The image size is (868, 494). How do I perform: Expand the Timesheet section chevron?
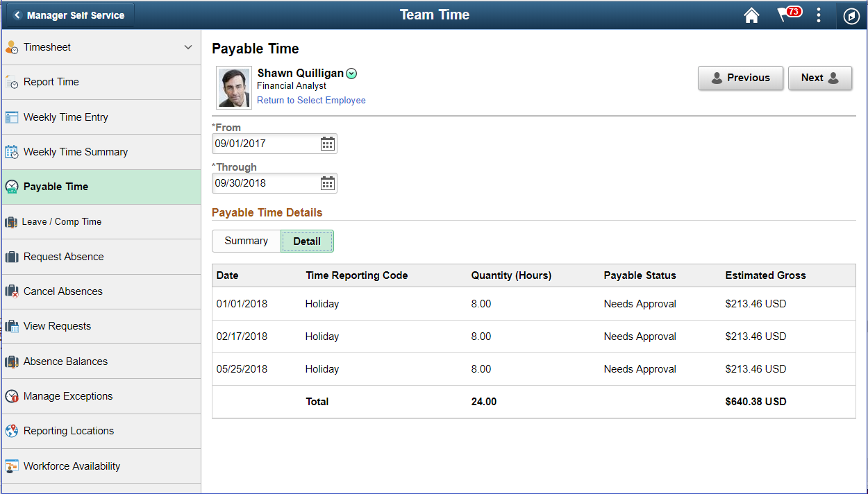click(x=188, y=47)
